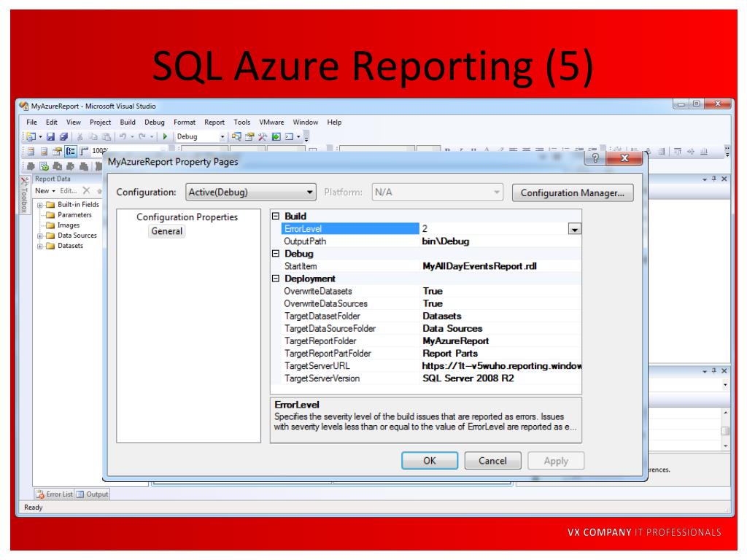
Task: Expand the Datasets tree node
Action: point(40,246)
